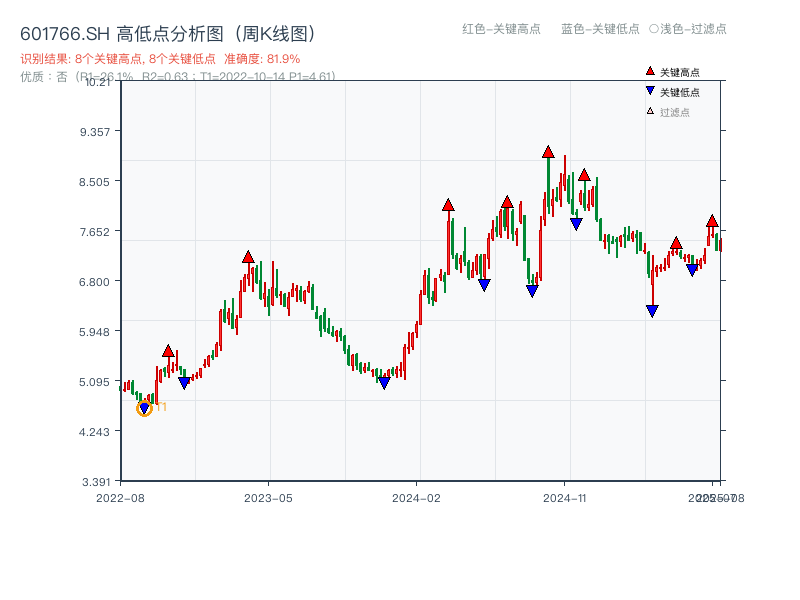Toggle the 关键低点 legend label
The image size is (800, 600).
(680, 92)
